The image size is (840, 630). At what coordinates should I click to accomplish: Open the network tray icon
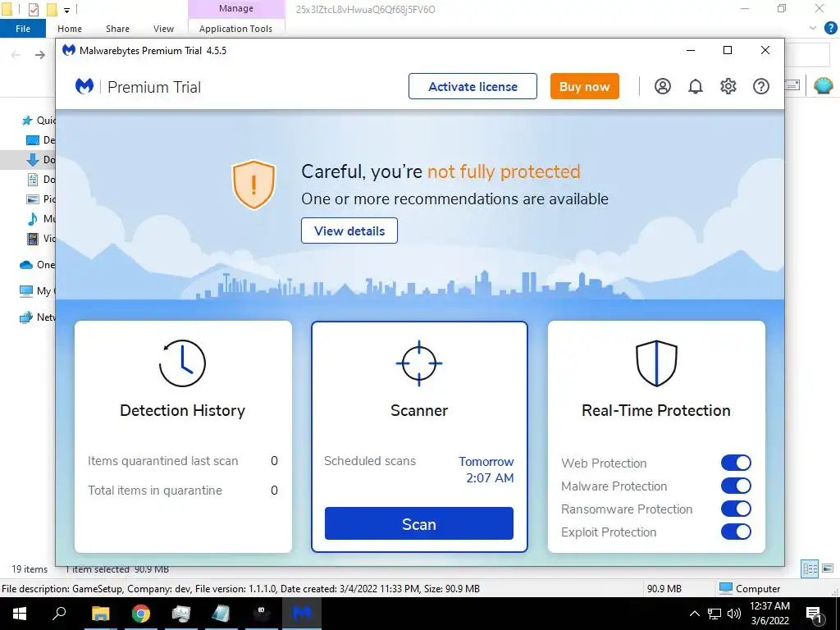pyautogui.click(x=714, y=614)
